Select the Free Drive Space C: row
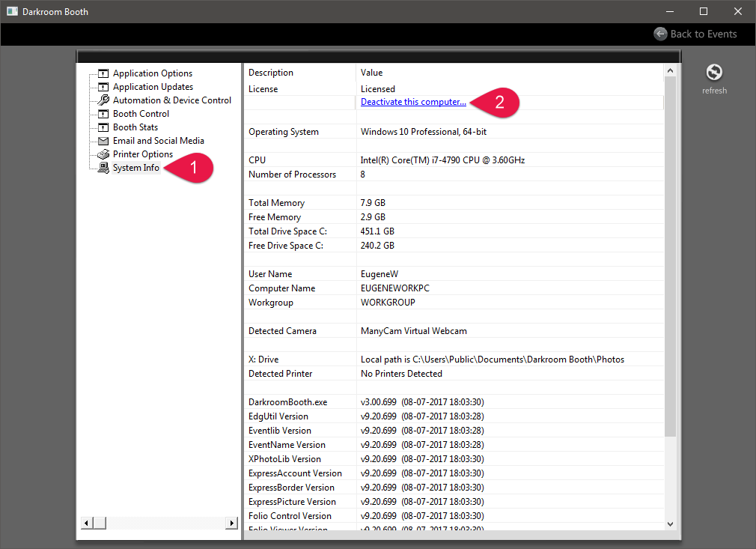Screen dimensions: 756x549 (454, 246)
